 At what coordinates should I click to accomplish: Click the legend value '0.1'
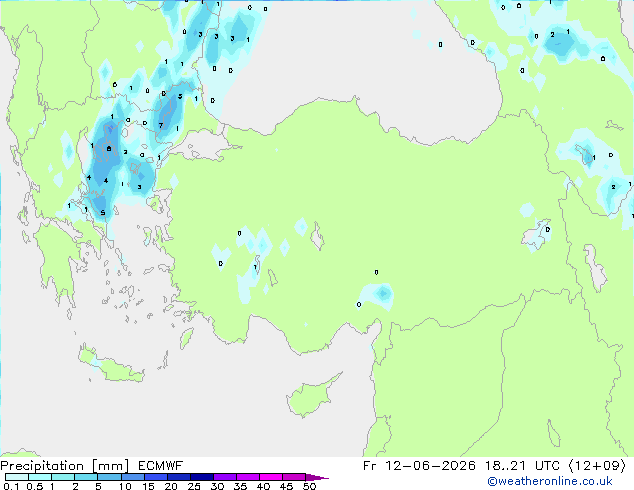click(x=11, y=486)
